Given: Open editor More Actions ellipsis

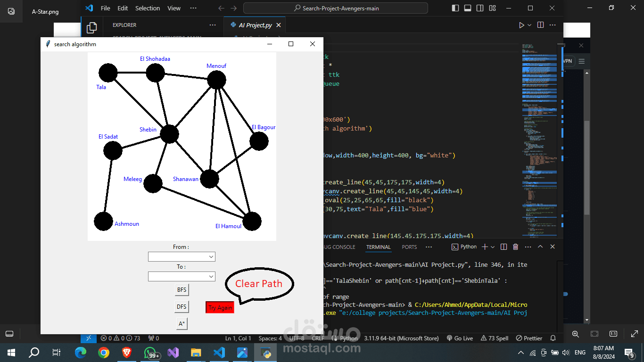Looking at the screenshot, I should pyautogui.click(x=553, y=25).
